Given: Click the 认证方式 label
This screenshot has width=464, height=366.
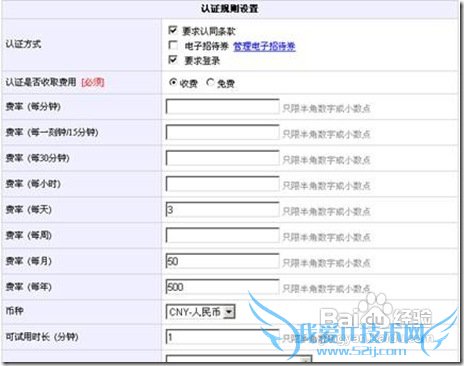Looking at the screenshot, I should tap(23, 44).
